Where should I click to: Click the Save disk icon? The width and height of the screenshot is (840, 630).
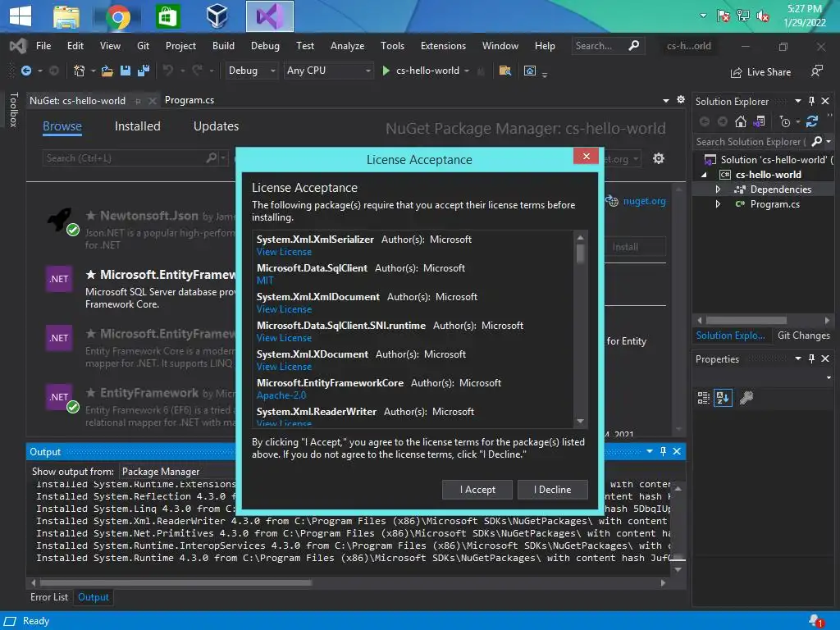coord(126,71)
